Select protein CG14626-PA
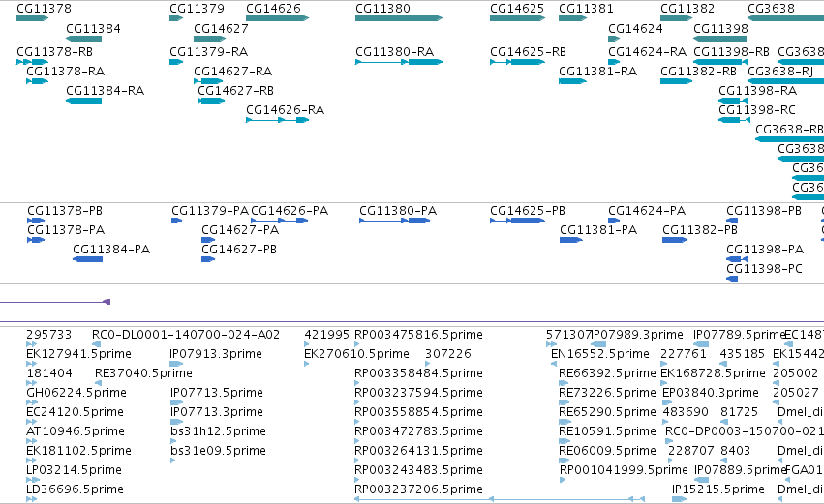The height and width of the screenshot is (504, 824). point(290,211)
